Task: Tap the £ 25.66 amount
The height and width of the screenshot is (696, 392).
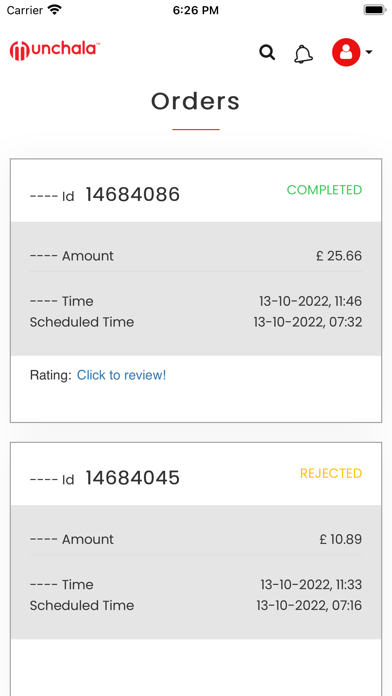Action: pos(339,256)
